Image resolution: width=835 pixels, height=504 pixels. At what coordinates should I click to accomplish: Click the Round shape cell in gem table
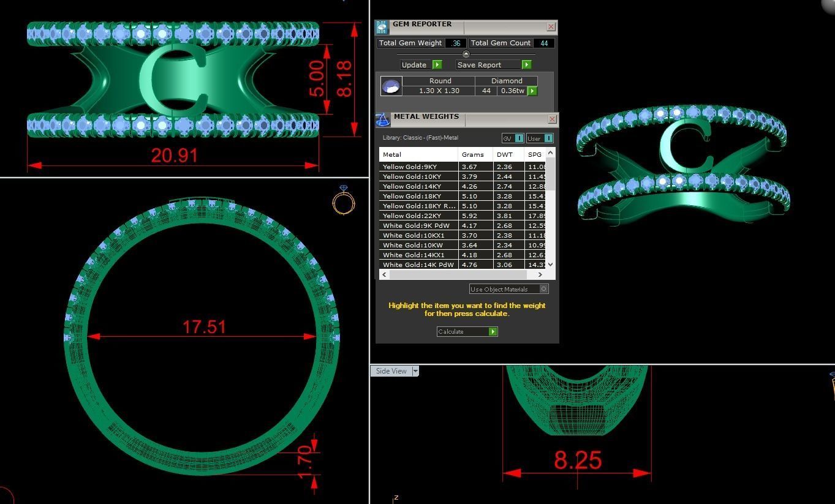pos(440,81)
